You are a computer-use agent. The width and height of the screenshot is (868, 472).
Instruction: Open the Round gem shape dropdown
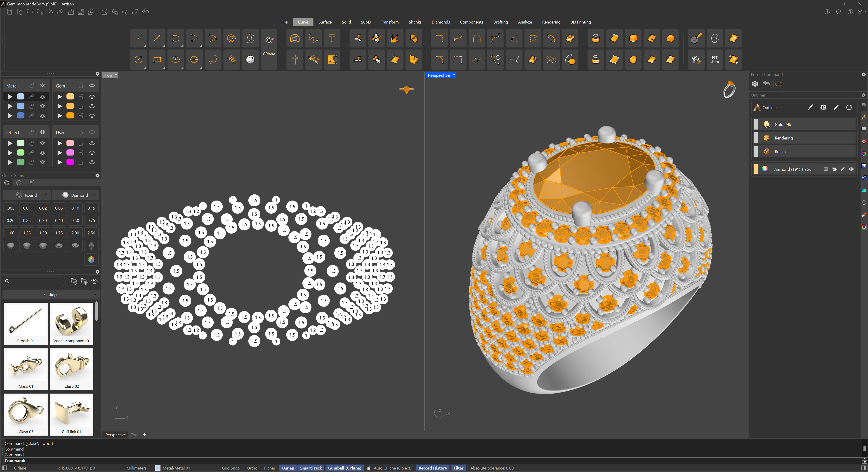(31, 195)
